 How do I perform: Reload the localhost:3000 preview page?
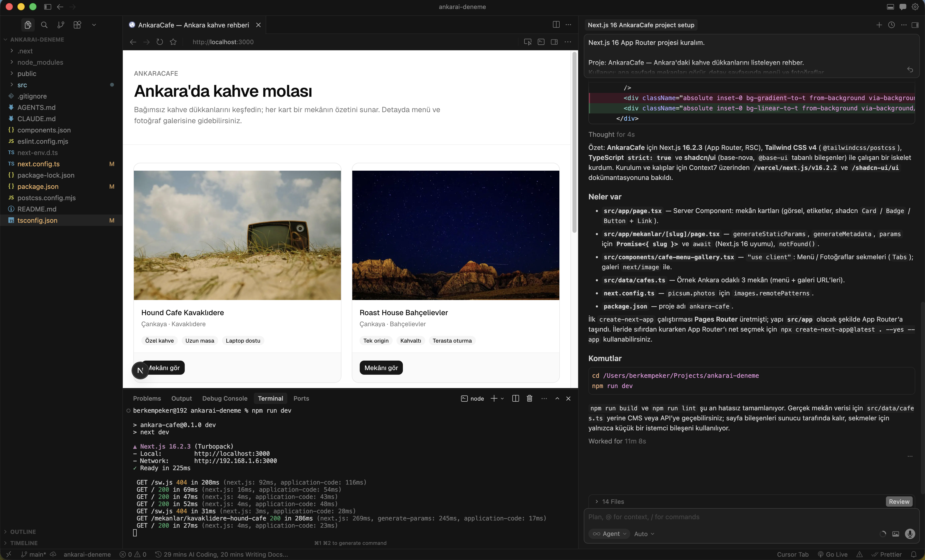[x=160, y=42]
